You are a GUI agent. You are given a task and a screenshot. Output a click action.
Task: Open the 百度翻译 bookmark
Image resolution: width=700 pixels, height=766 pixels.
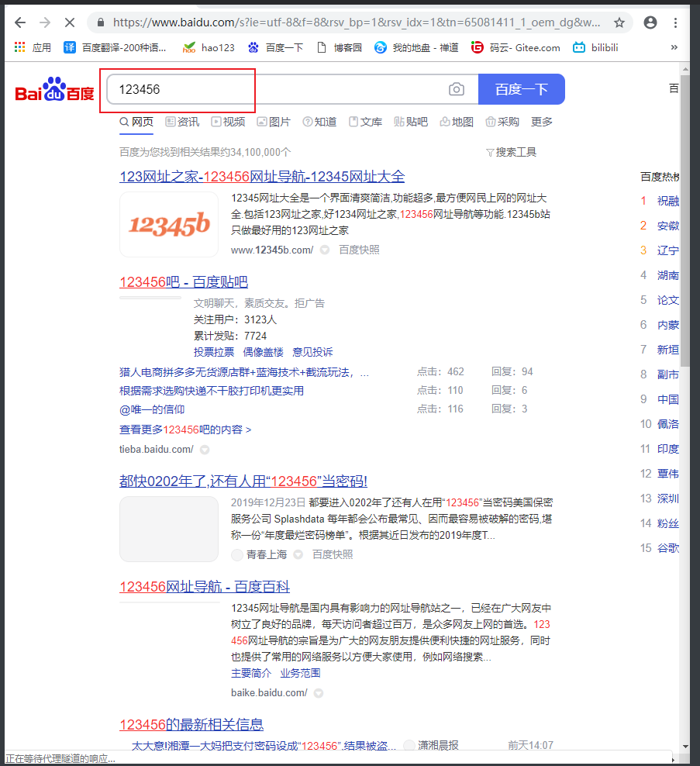[116, 47]
